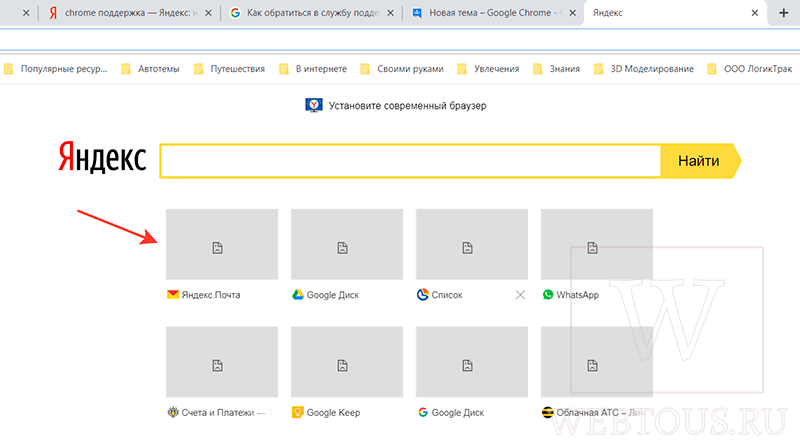
Task: Click the Счета и Платежи emblem icon
Action: pyautogui.click(x=173, y=412)
